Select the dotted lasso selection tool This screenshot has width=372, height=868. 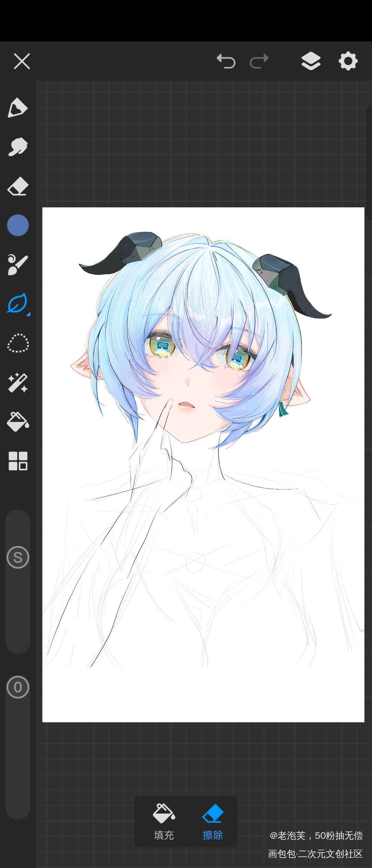(18, 343)
